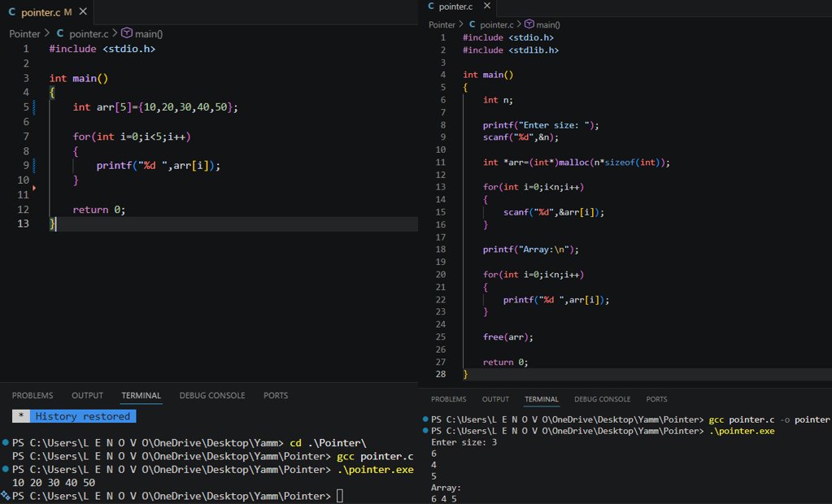Click the #include <stdlib.h> line in right editor
This screenshot has width=832, height=504.
(511, 50)
